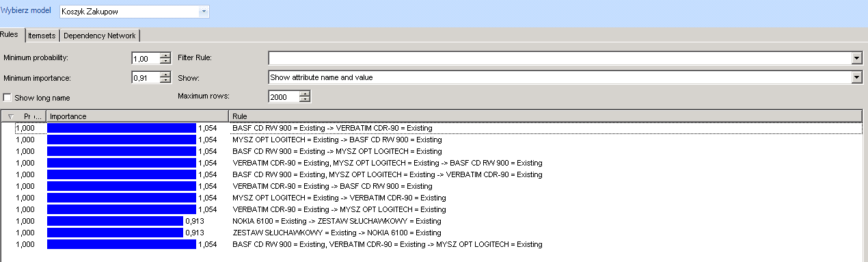Enable the Show long name checkbox
868x262 pixels.
[8, 98]
